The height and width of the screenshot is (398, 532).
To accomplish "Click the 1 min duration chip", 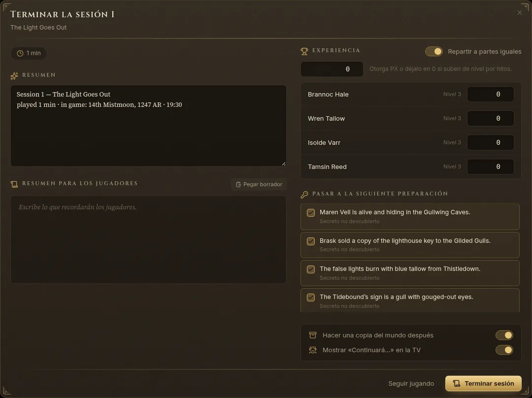I will point(29,53).
